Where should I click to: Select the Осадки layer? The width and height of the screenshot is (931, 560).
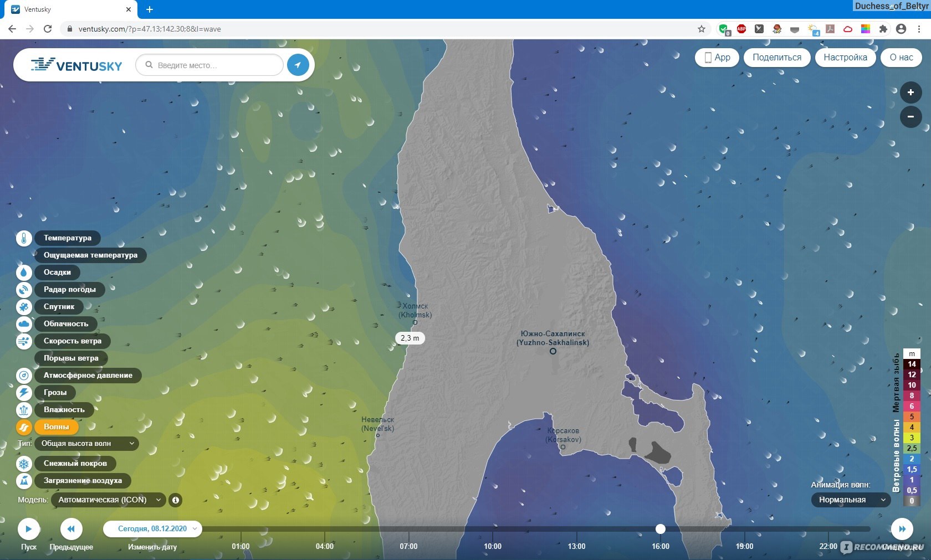pos(57,273)
